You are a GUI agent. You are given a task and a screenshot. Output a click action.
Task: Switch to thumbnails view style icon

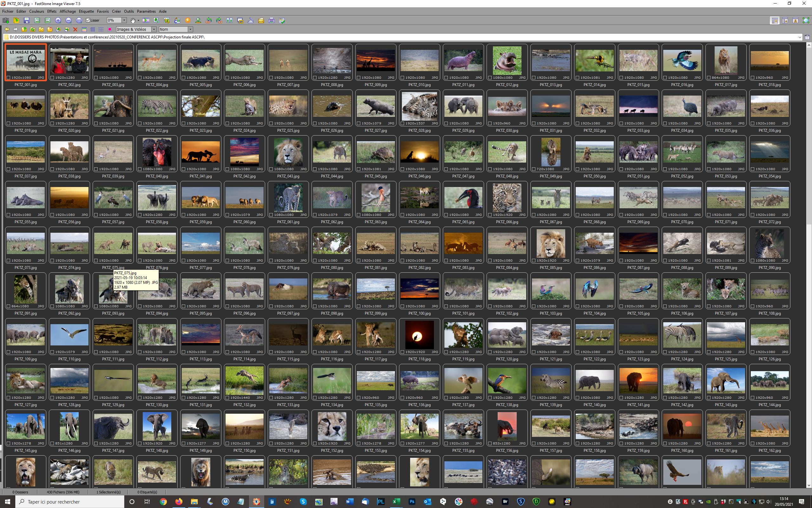(84, 30)
